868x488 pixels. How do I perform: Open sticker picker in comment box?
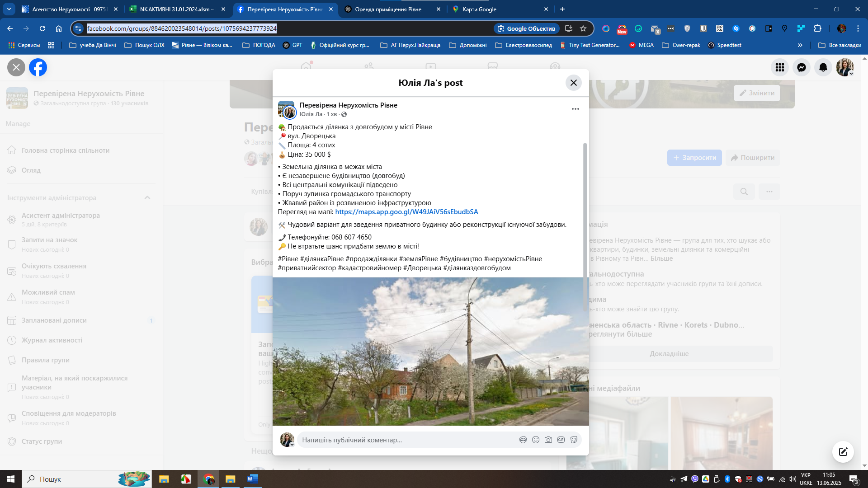coord(574,440)
